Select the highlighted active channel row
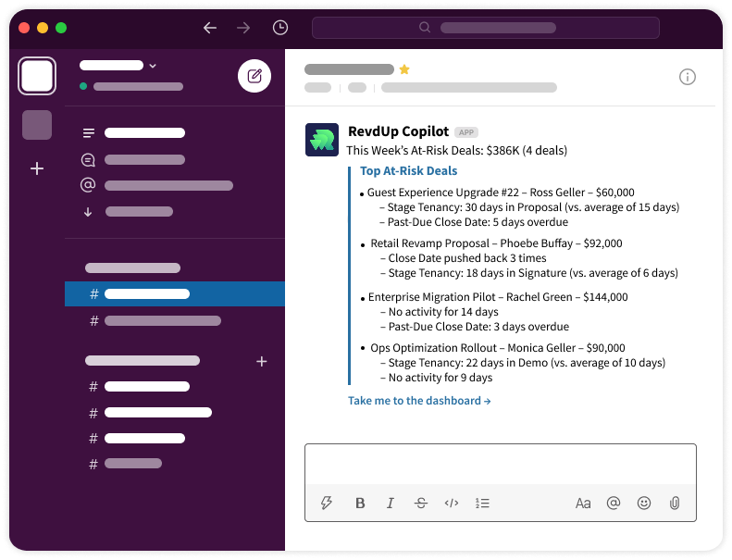Screen dimensions: 732x560 click(x=175, y=293)
